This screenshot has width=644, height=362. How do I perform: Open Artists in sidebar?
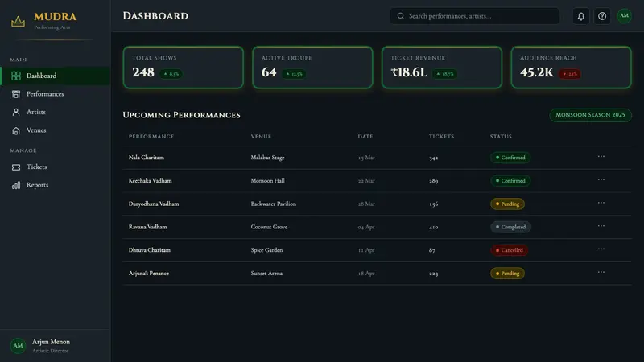click(x=56, y=112)
